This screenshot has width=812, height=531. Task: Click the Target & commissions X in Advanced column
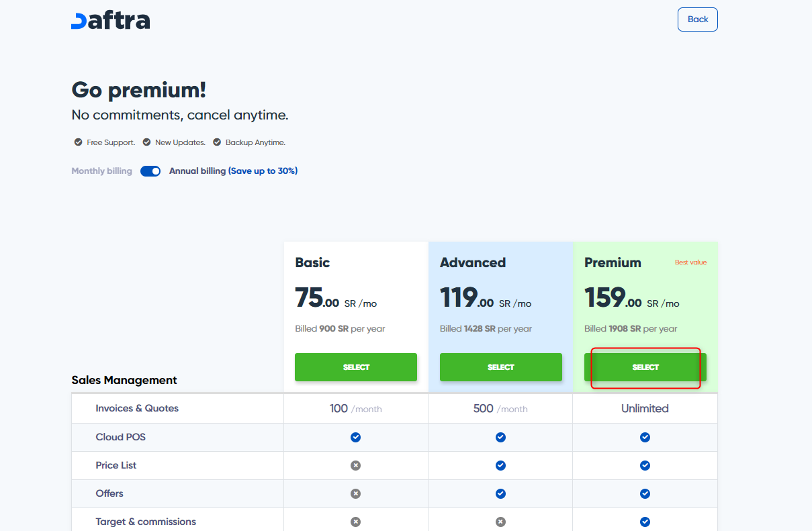click(500, 522)
